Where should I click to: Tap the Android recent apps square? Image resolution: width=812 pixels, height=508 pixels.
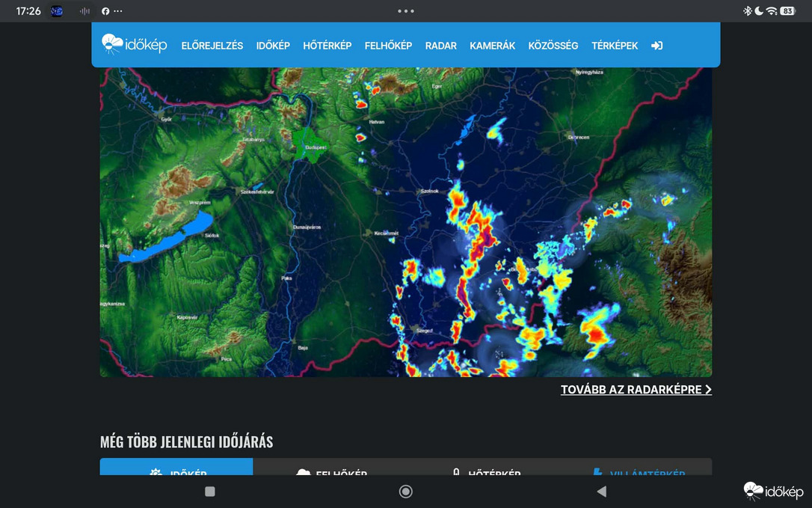(x=210, y=492)
